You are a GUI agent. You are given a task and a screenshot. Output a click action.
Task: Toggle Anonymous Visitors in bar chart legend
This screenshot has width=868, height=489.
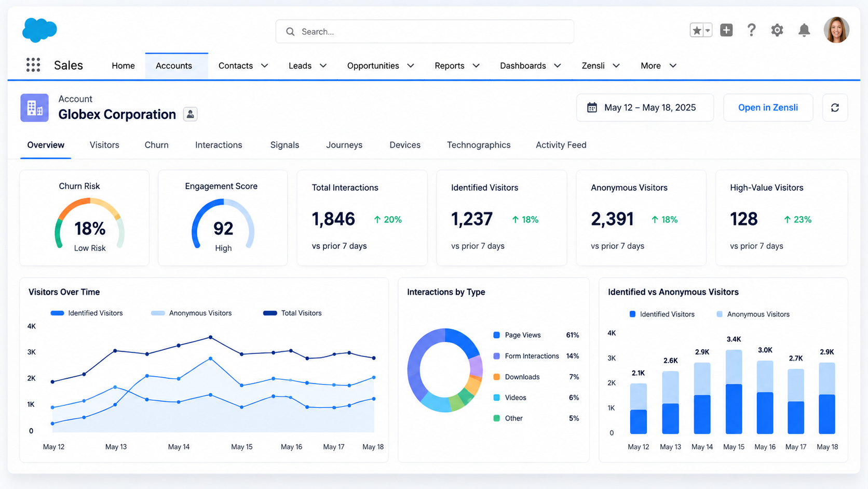(753, 314)
